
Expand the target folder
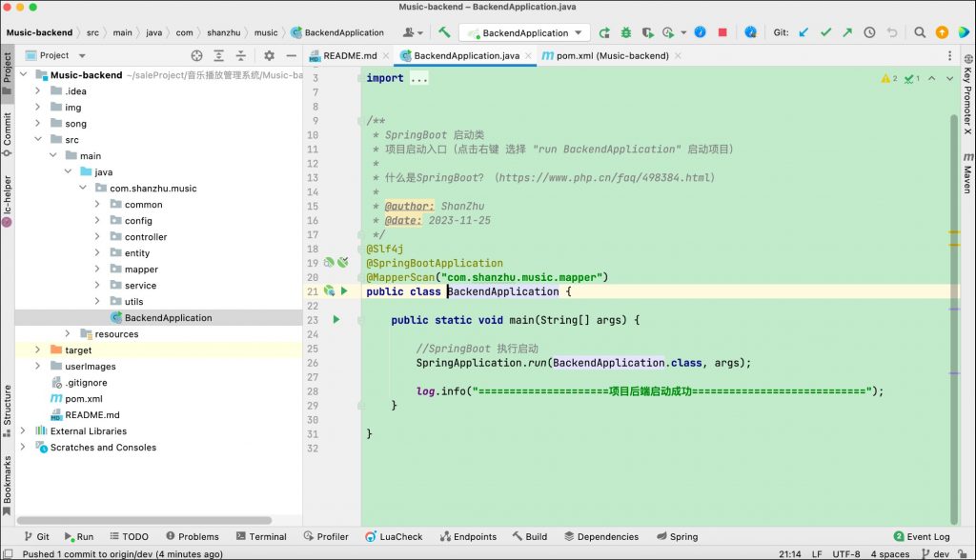tap(38, 350)
